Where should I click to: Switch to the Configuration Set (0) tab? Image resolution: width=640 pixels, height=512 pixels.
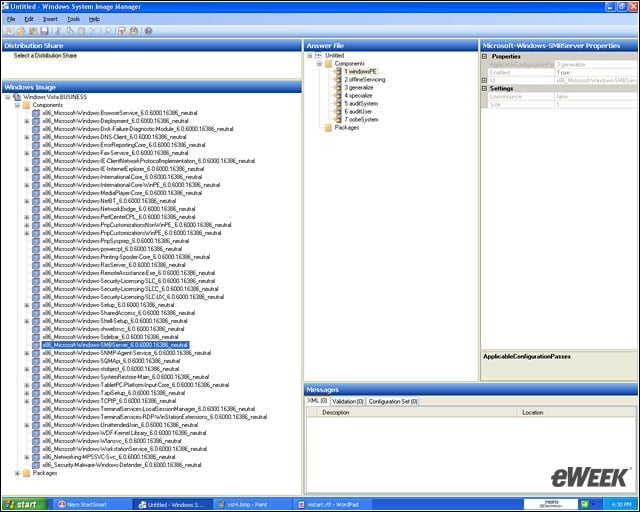click(393, 401)
